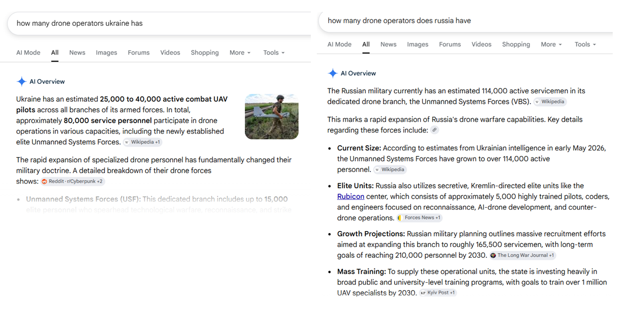The height and width of the screenshot is (309, 644).
Task: Open The Long War Journal +1 source chip
Action: 522,255
